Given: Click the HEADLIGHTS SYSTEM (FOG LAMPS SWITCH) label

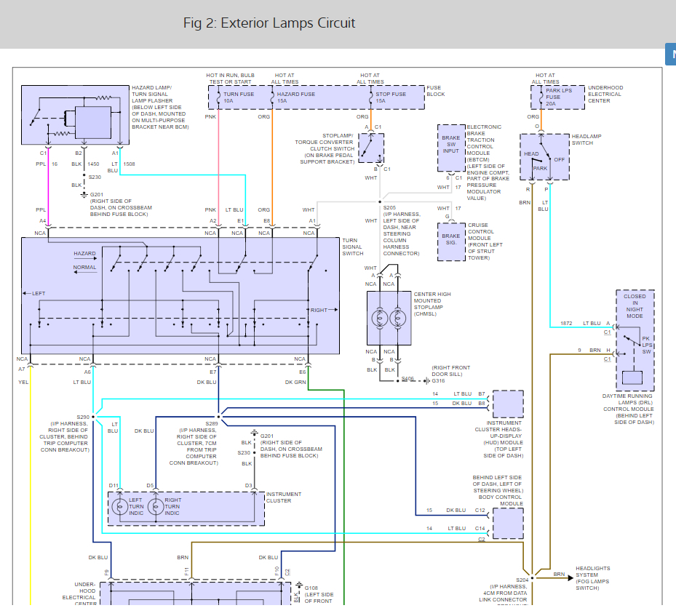Looking at the screenshot, I should click(x=593, y=578).
